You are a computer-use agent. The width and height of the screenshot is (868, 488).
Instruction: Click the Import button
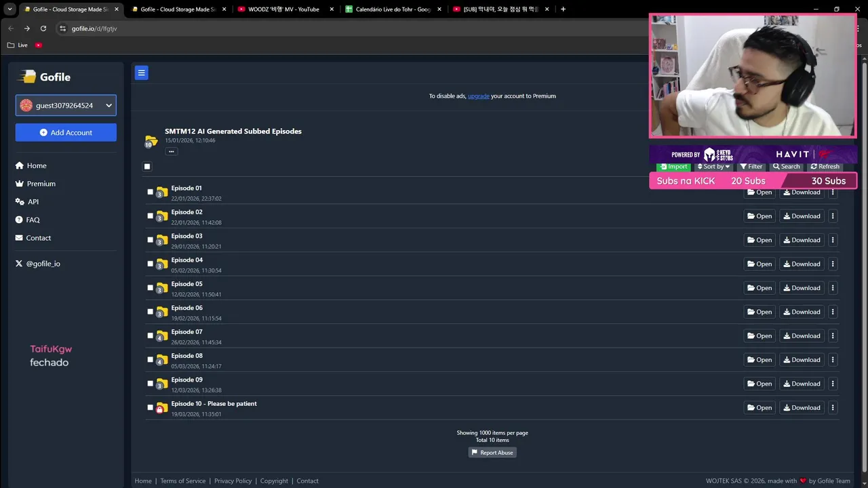pyautogui.click(x=673, y=167)
